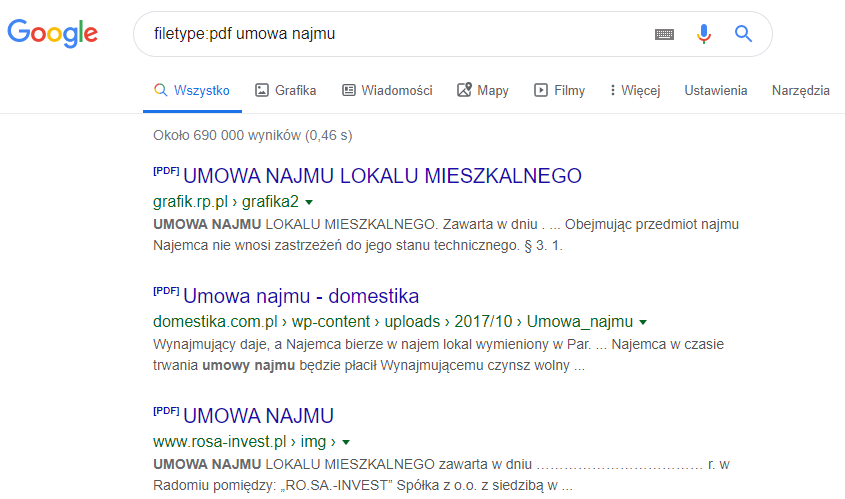Open Ustawienia settings menu
This screenshot has height=499, width=845.
715,90
